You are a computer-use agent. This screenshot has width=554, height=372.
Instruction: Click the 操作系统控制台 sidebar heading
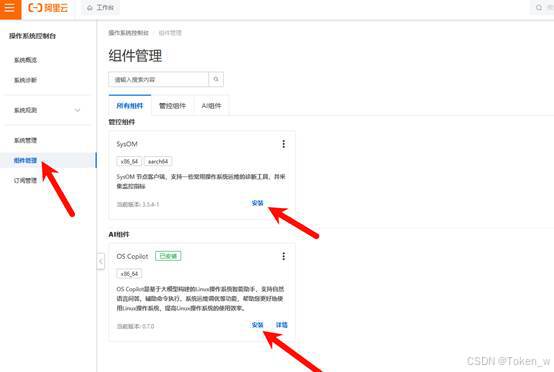(x=33, y=36)
